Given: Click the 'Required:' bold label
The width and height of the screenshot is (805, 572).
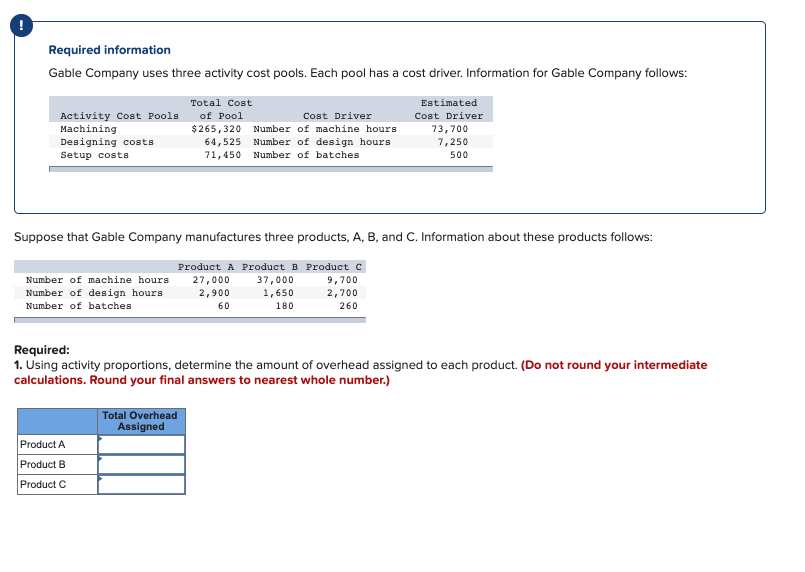Looking at the screenshot, I should (42, 350).
